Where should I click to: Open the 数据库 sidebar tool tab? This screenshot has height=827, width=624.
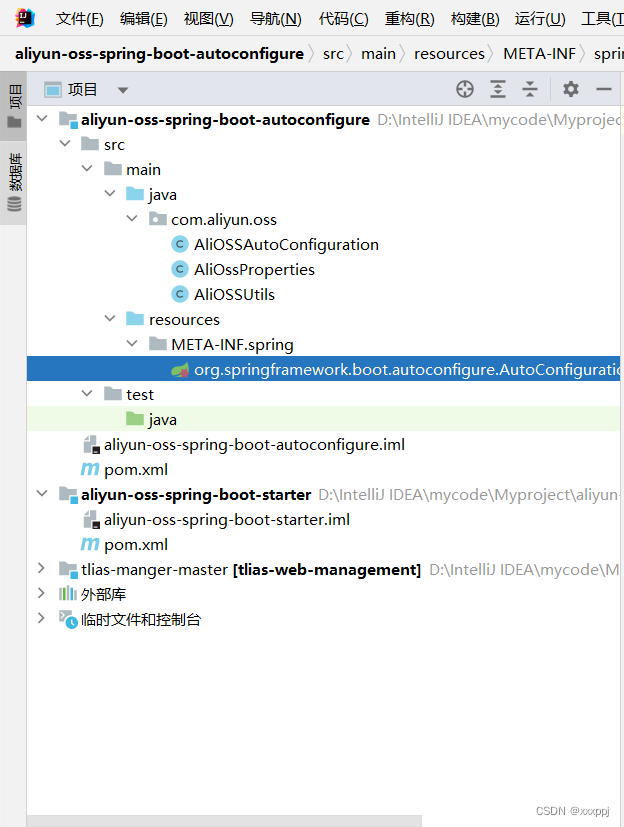coord(14,182)
